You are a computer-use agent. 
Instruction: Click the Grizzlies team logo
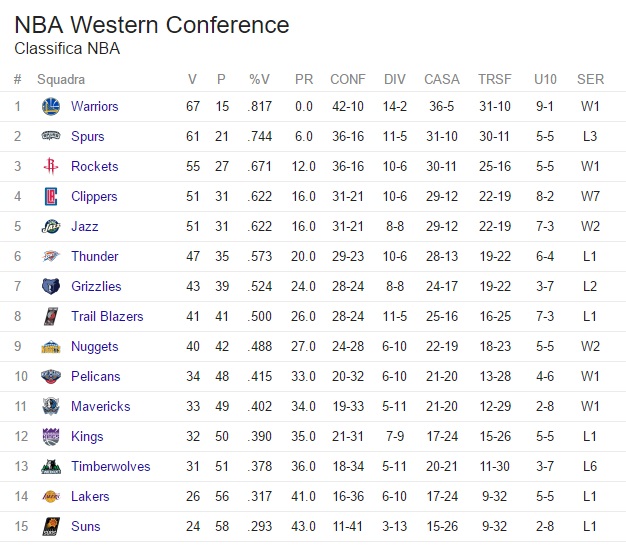click(51, 286)
